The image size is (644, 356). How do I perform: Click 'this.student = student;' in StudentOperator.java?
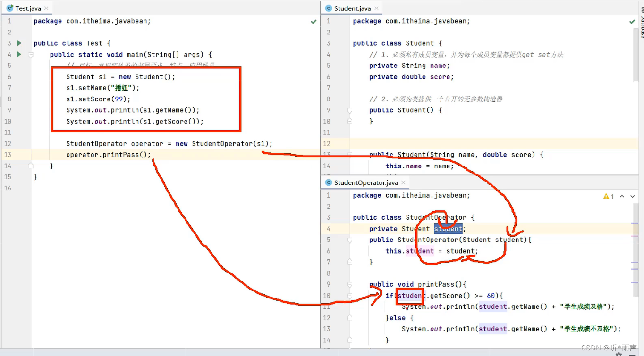pos(432,251)
